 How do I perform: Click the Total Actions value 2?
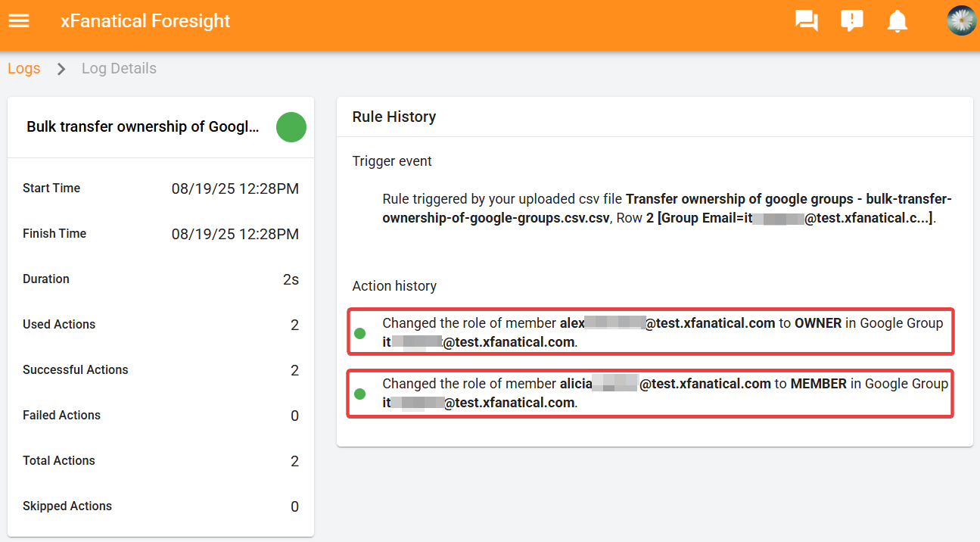point(294,462)
